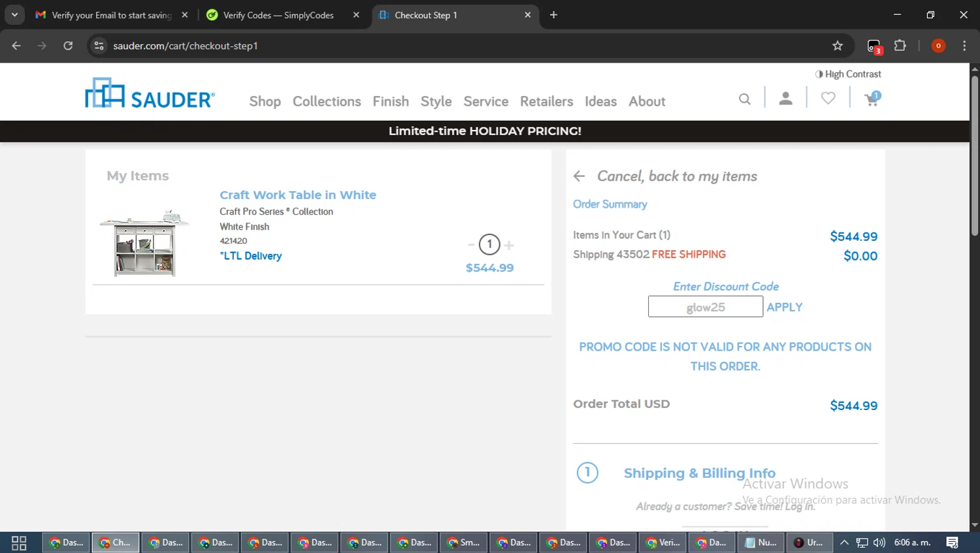Click the address bar URL
The image size is (980, 553).
tap(186, 46)
